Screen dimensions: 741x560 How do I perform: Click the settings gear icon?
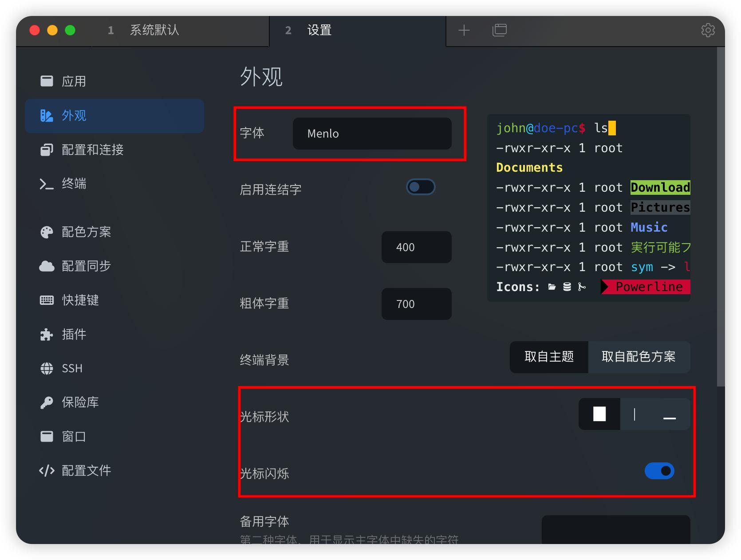708,30
